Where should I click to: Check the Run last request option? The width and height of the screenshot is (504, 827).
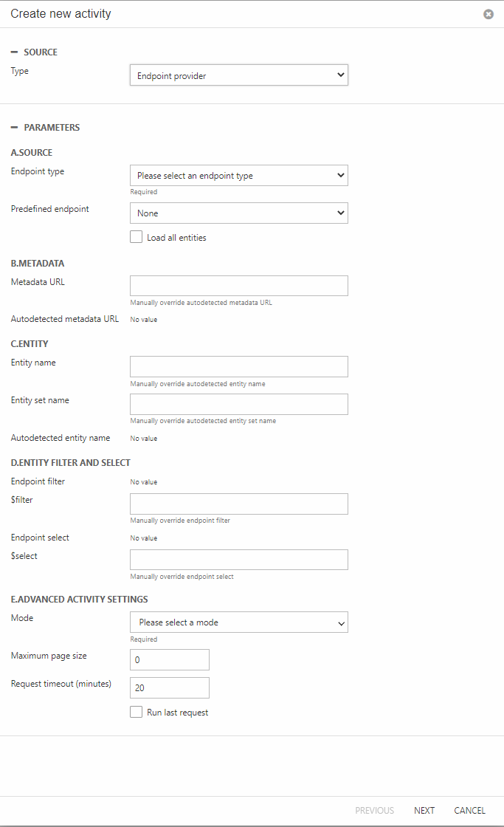pos(136,712)
